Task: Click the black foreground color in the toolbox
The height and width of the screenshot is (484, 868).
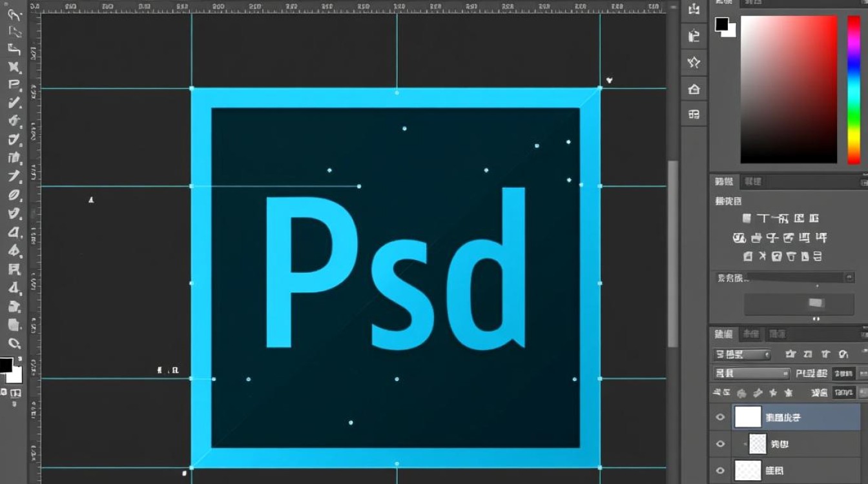Action: 5,365
